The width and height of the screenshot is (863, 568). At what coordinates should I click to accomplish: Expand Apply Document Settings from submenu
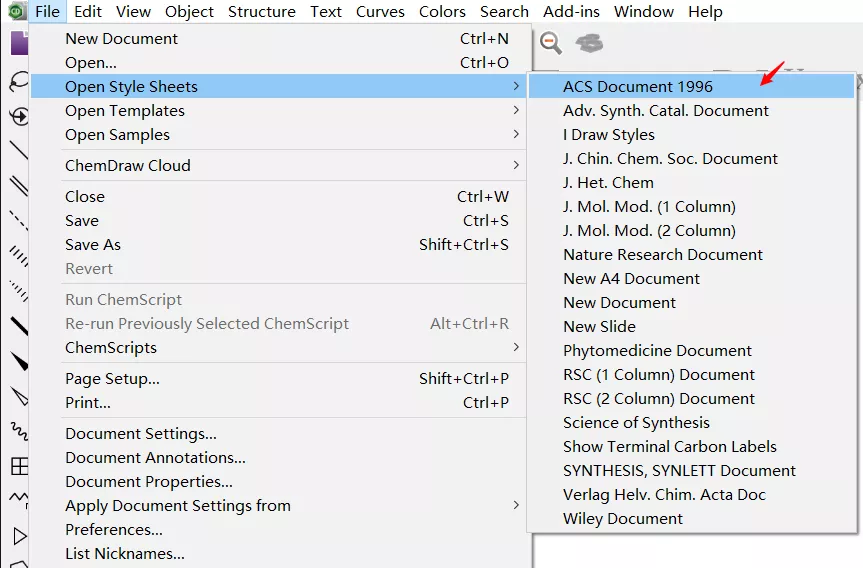(x=279, y=506)
